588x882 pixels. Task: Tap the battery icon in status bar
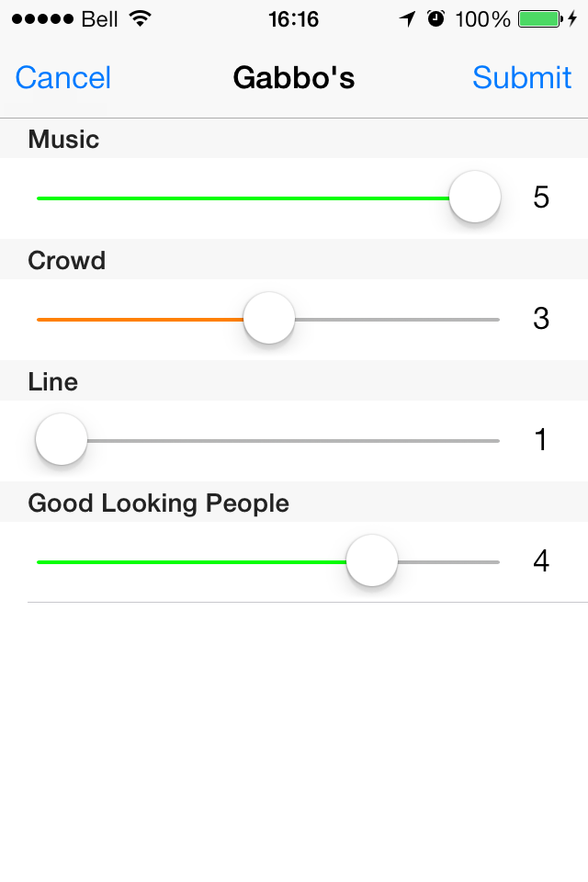coord(540,19)
